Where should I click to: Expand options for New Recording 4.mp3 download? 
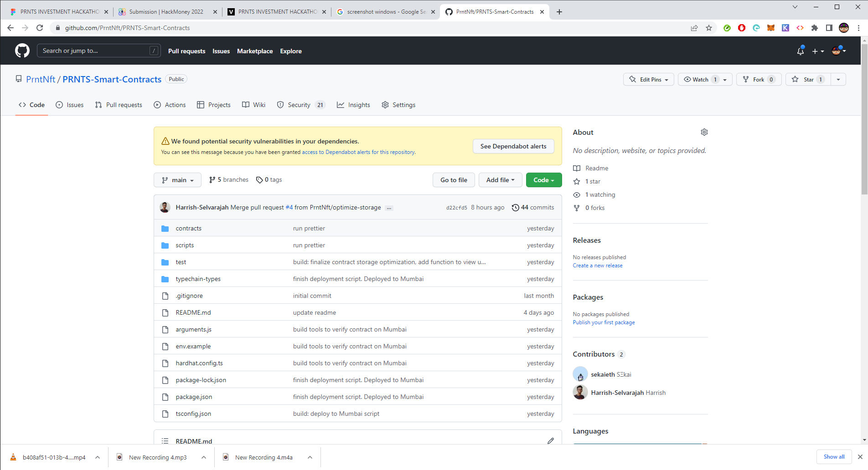click(204, 457)
